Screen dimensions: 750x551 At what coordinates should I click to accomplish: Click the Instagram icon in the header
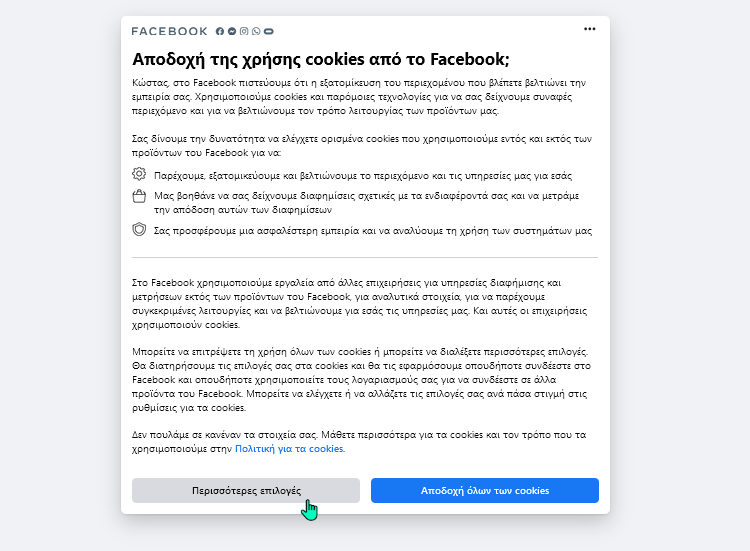click(x=244, y=32)
